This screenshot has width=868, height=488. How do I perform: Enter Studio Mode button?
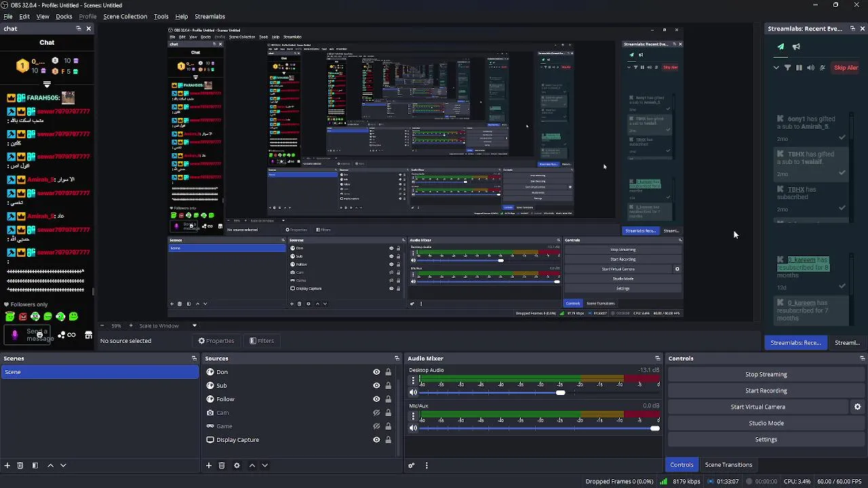tap(766, 423)
